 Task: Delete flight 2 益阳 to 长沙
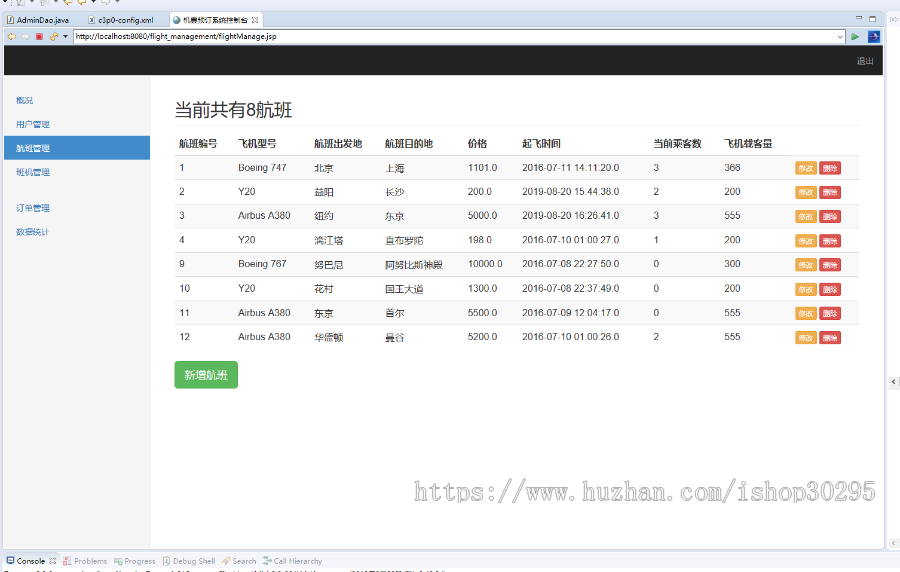pyautogui.click(x=830, y=192)
